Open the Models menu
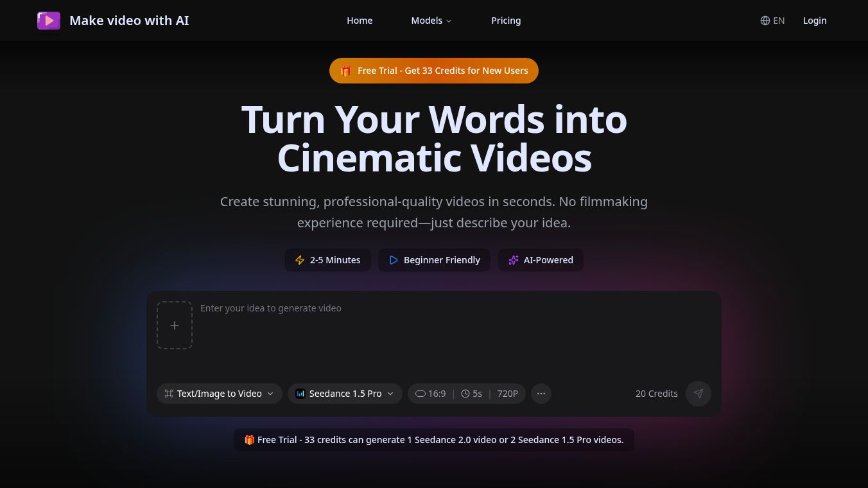This screenshot has width=868, height=488. (431, 21)
